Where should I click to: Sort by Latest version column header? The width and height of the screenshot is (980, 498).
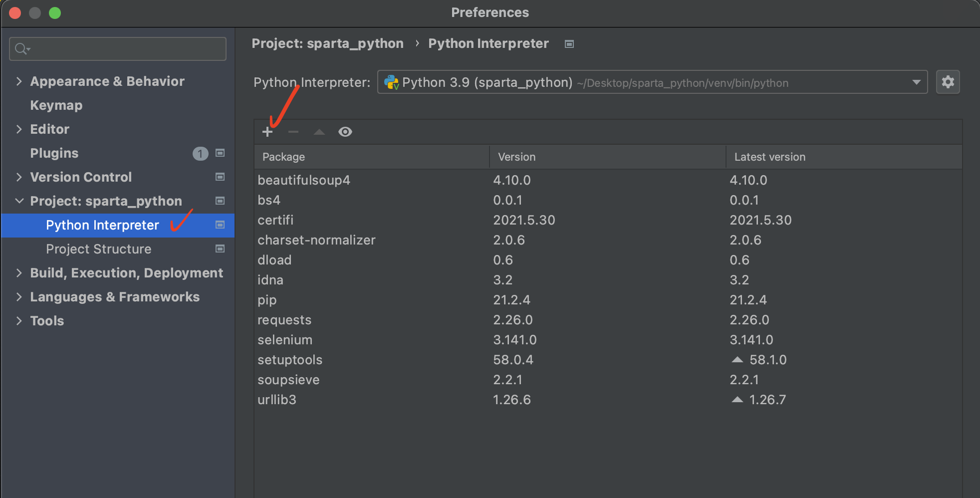(844, 157)
